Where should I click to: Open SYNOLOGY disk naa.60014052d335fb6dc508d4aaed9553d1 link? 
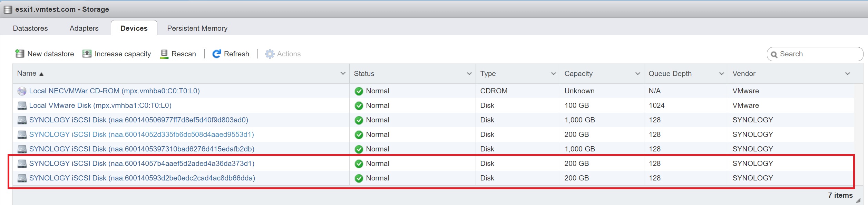(142, 134)
